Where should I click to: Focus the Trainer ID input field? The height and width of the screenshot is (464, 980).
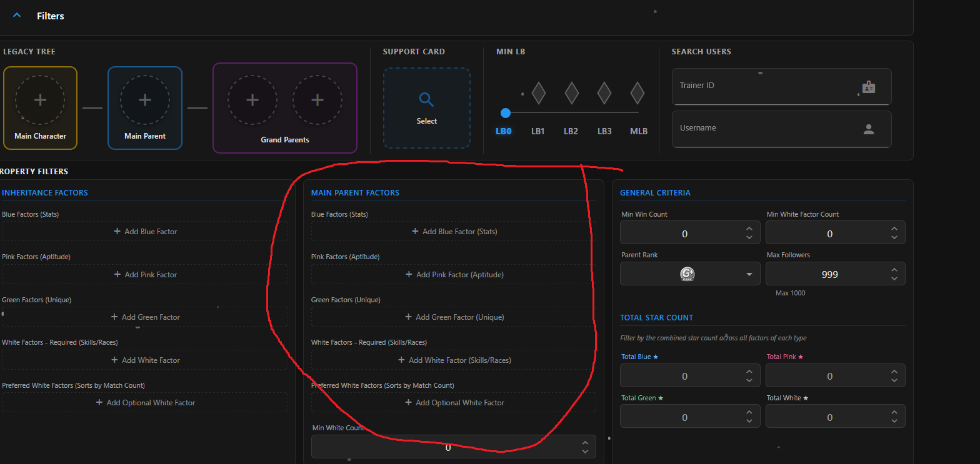tap(782, 86)
